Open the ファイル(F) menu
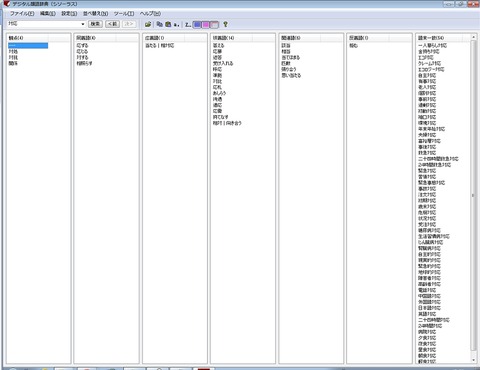 point(22,14)
